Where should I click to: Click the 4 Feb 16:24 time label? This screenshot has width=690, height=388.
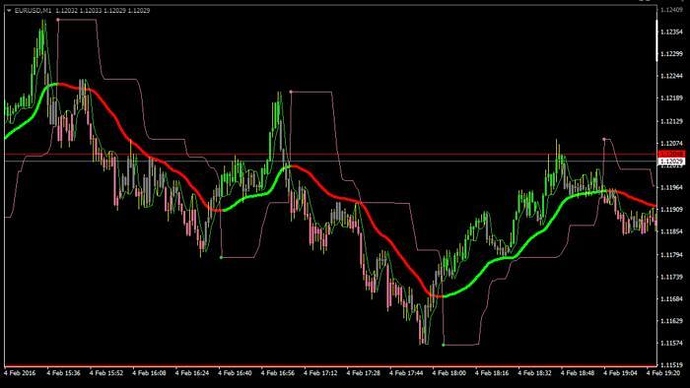192,373
